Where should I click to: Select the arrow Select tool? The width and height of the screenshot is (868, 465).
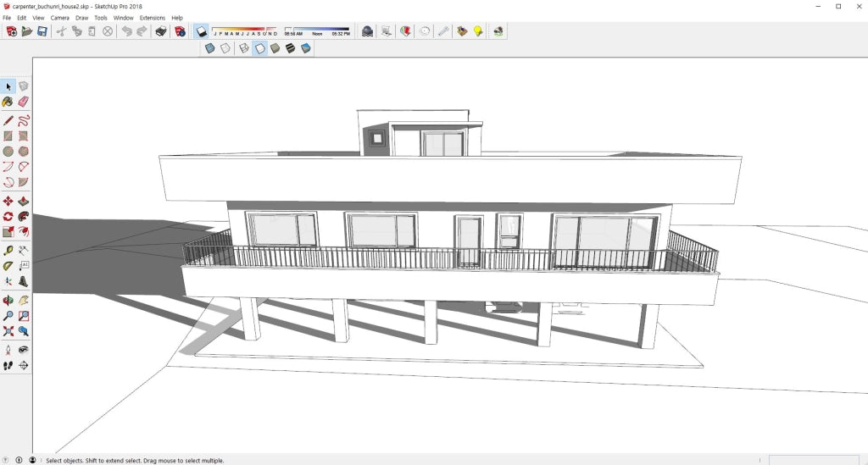pyautogui.click(x=8, y=86)
